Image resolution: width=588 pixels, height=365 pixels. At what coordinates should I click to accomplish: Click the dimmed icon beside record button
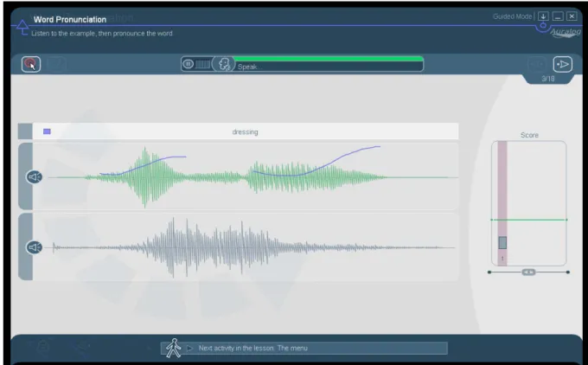[x=56, y=64]
